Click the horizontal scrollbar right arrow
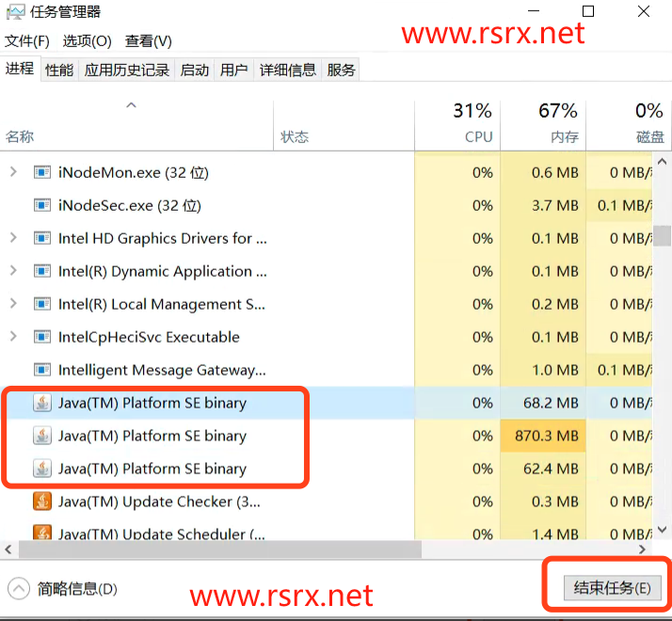The height and width of the screenshot is (621, 672). pyautogui.click(x=642, y=549)
